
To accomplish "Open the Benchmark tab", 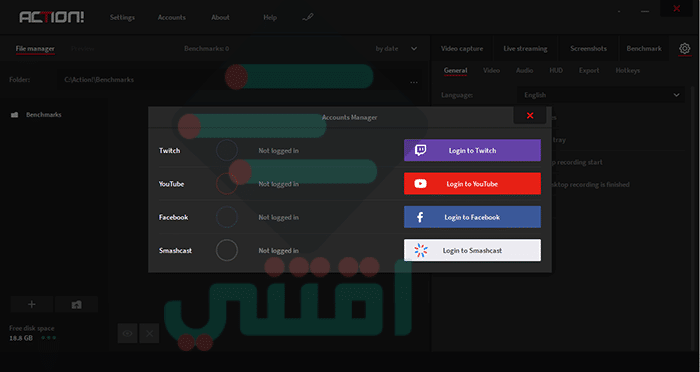I will pyautogui.click(x=644, y=49).
